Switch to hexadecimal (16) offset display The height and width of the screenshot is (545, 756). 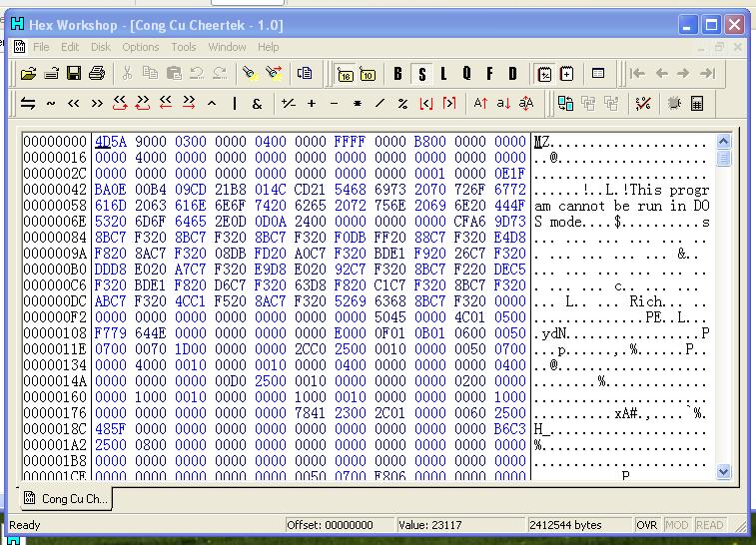point(346,75)
